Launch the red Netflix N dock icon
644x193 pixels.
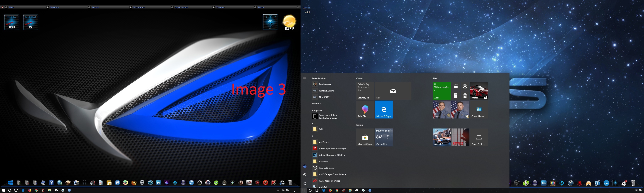pos(579,183)
